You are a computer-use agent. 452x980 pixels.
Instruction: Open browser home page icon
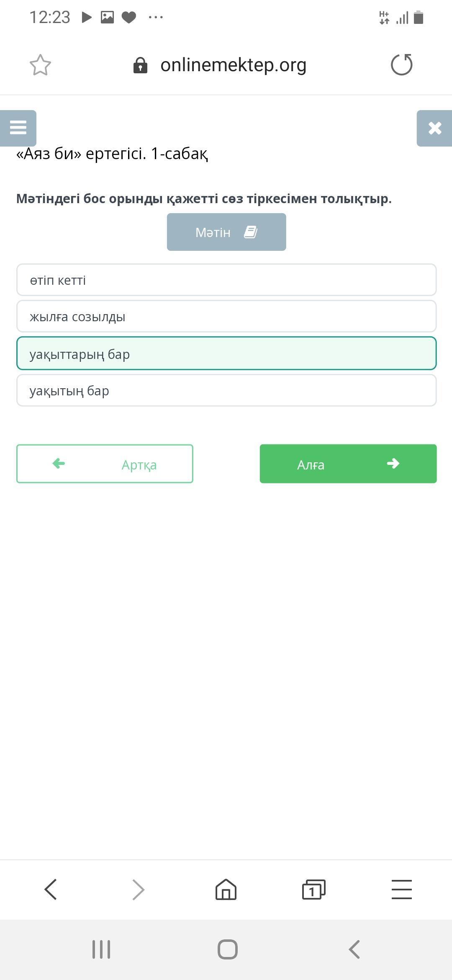point(226,889)
